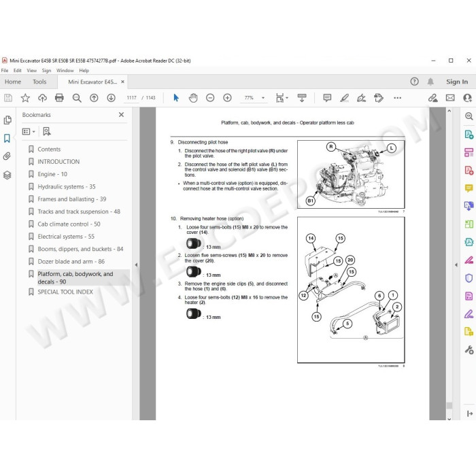Zoom in with plus icon
476x476 pixels.
pos(227,98)
